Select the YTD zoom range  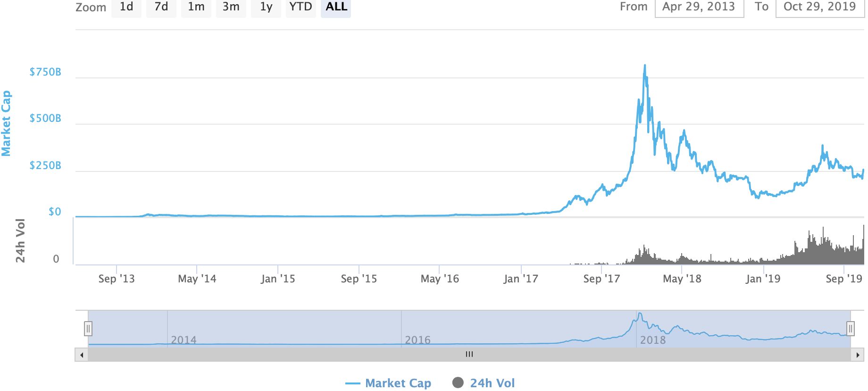(x=301, y=7)
